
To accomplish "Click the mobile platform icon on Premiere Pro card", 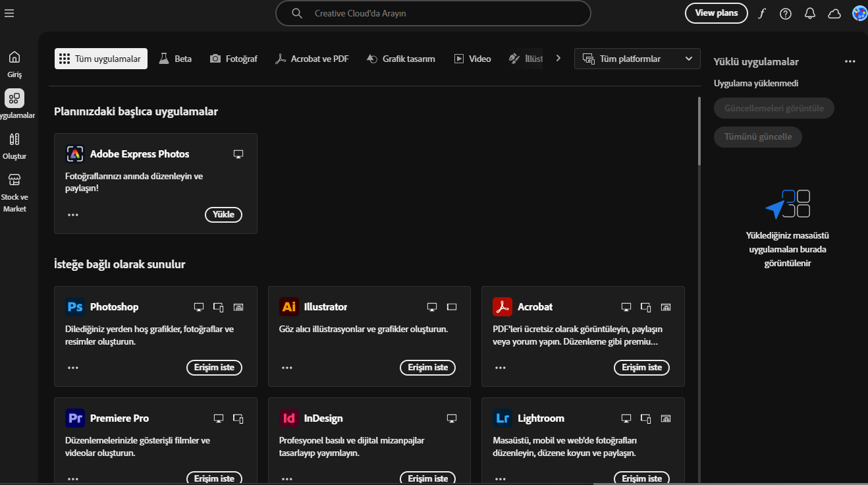I will tap(238, 418).
